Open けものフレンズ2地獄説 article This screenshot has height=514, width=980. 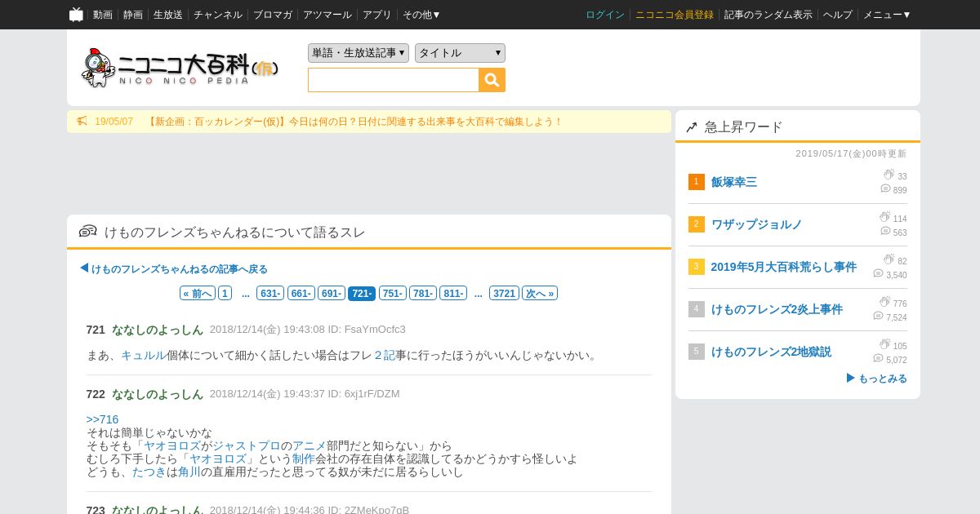[771, 352]
